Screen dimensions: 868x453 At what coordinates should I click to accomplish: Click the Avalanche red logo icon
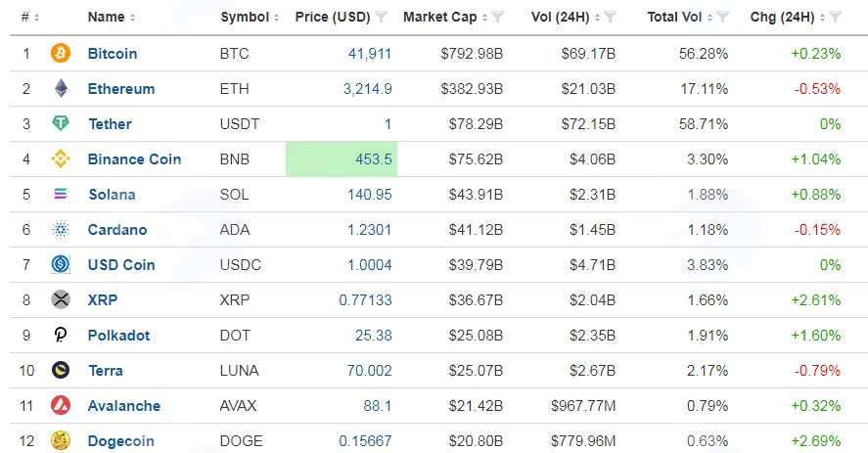click(x=61, y=405)
